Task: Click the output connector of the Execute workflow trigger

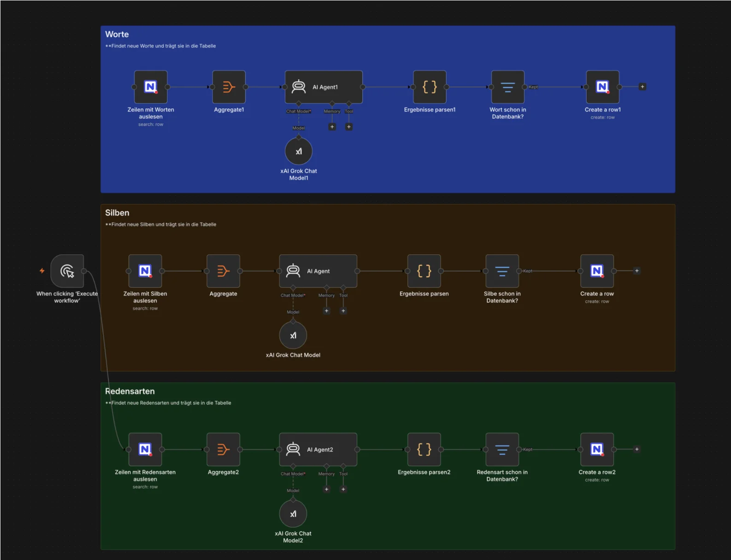Action: coord(84,271)
